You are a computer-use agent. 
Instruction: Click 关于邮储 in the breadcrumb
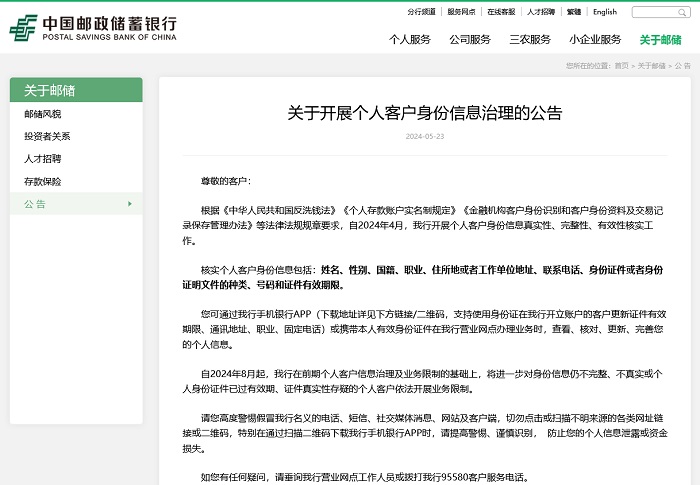(x=651, y=66)
